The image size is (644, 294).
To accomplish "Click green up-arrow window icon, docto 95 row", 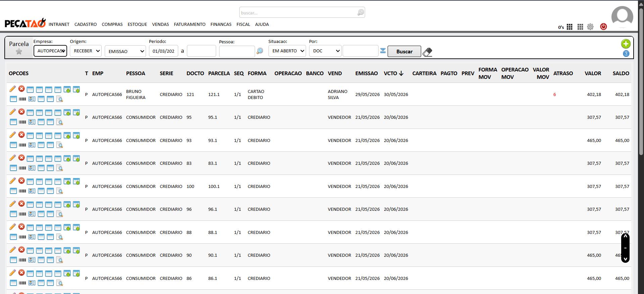I will click(x=77, y=112).
